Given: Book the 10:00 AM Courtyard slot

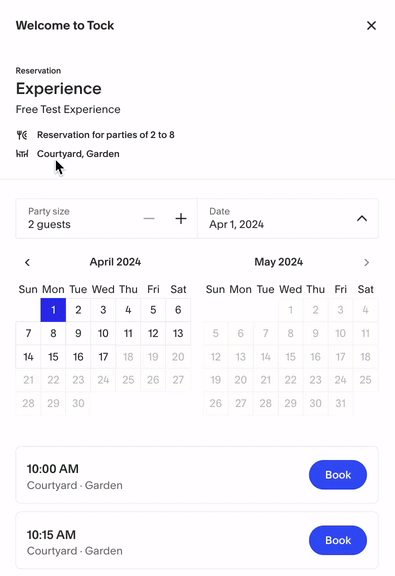Looking at the screenshot, I should coord(338,475).
